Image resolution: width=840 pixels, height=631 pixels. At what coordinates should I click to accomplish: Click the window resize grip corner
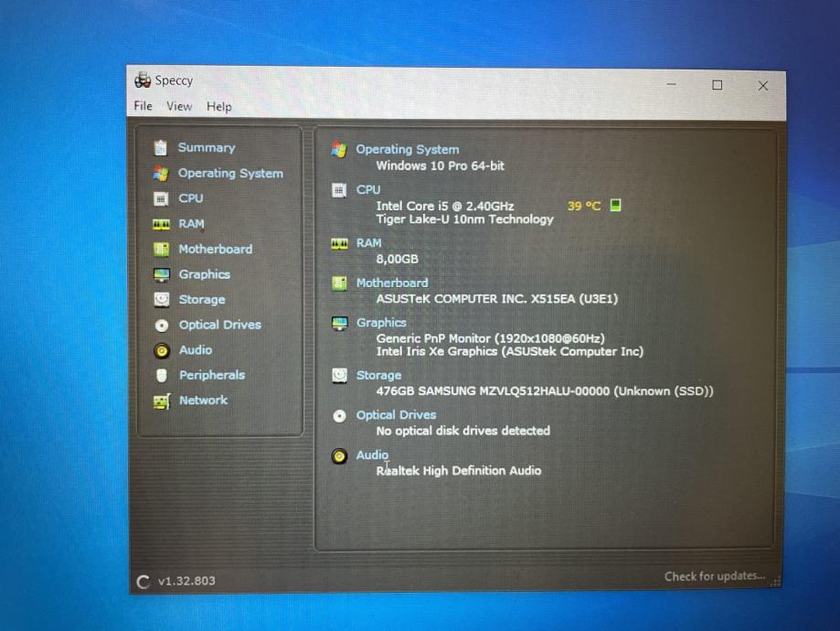pos(775,582)
